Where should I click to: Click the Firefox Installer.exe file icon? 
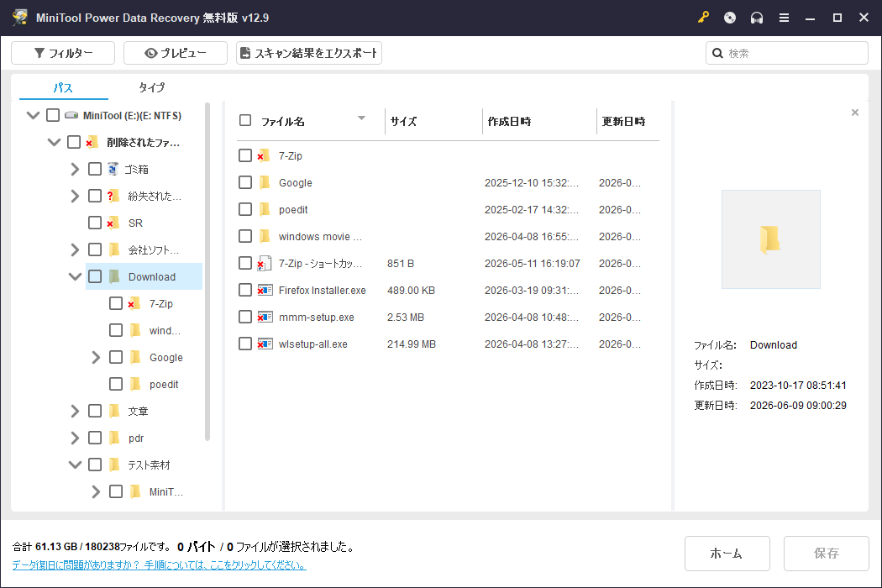(x=265, y=291)
